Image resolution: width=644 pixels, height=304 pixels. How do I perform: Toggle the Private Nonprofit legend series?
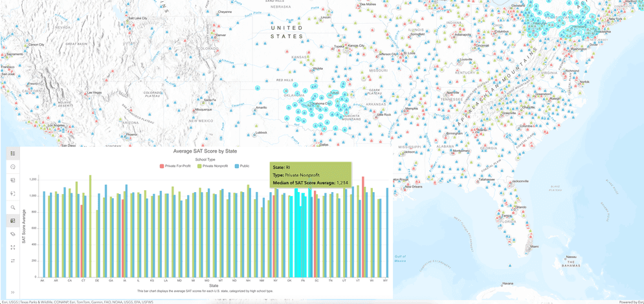tap(214, 166)
